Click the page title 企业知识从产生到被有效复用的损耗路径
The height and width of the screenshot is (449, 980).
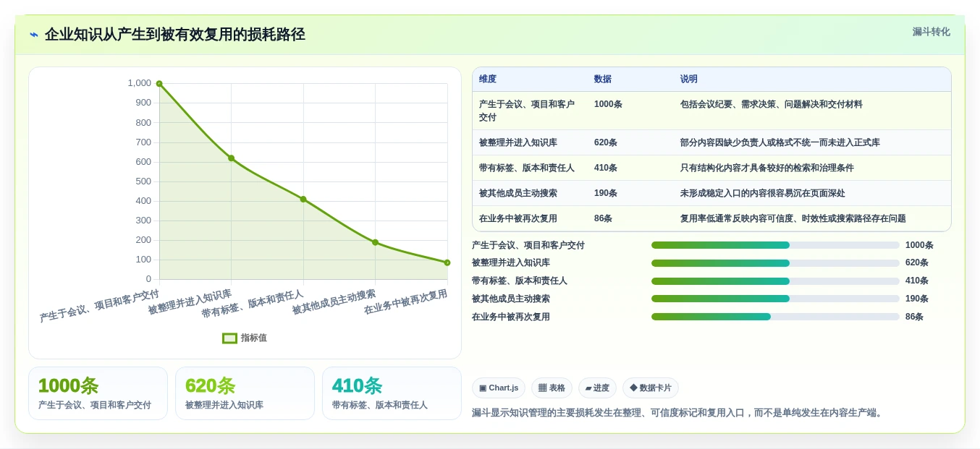click(175, 35)
